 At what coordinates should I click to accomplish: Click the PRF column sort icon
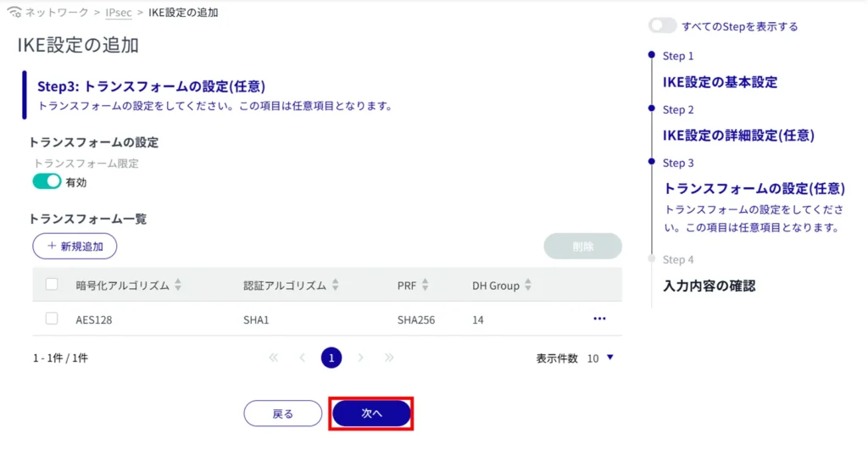(426, 286)
